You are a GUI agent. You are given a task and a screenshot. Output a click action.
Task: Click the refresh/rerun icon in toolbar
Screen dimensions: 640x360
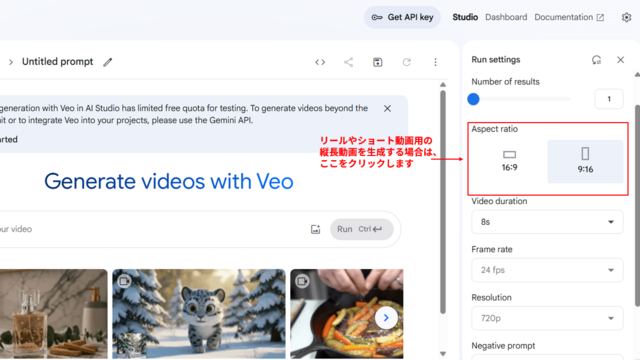[x=407, y=62]
